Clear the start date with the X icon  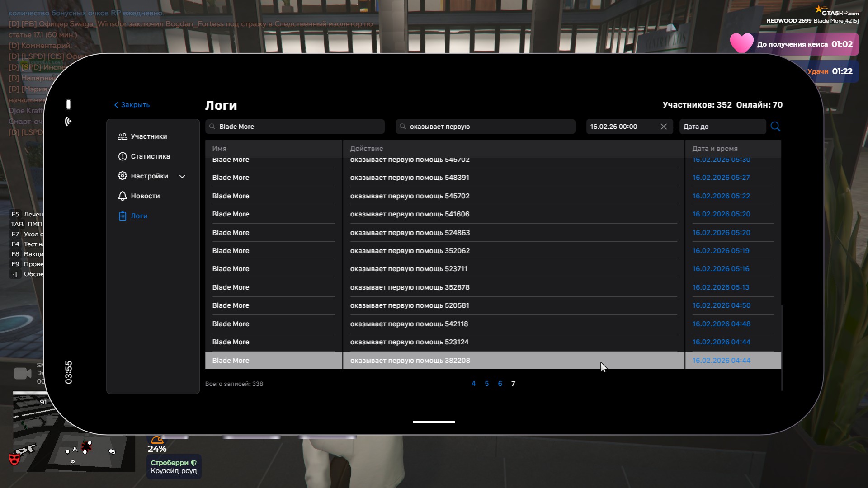(664, 127)
